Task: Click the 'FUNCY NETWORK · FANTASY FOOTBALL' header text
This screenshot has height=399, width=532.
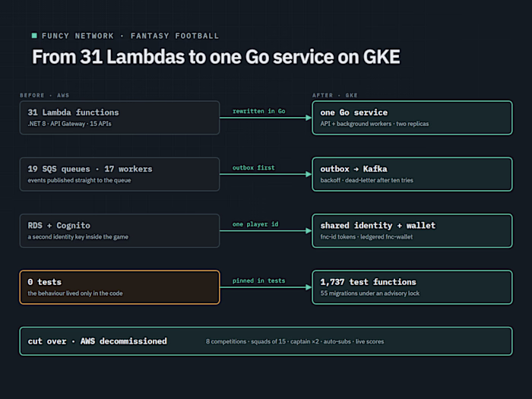Action: (x=130, y=36)
